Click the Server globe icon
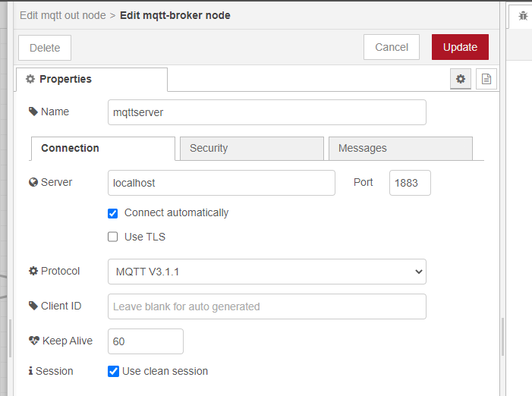532x396 pixels. click(x=33, y=183)
